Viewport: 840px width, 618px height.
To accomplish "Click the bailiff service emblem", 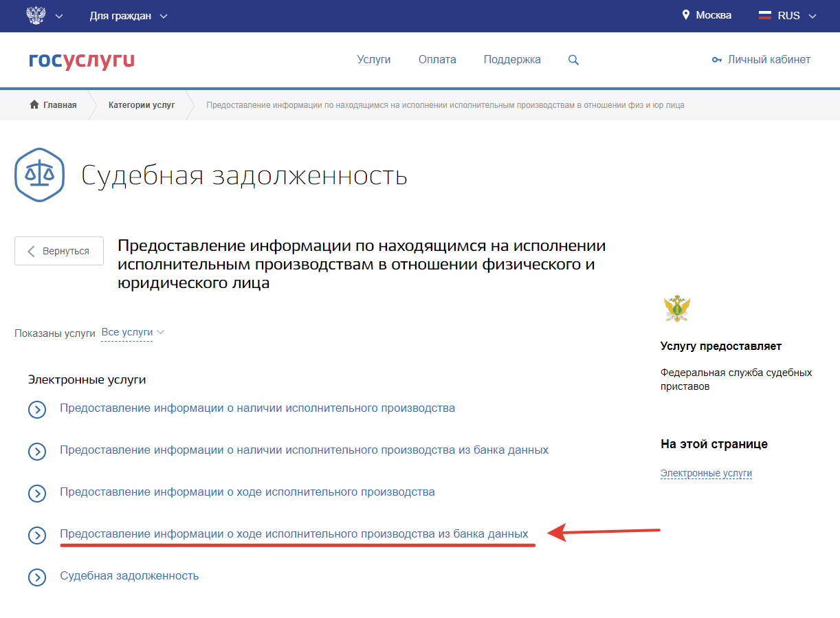I will point(677,309).
